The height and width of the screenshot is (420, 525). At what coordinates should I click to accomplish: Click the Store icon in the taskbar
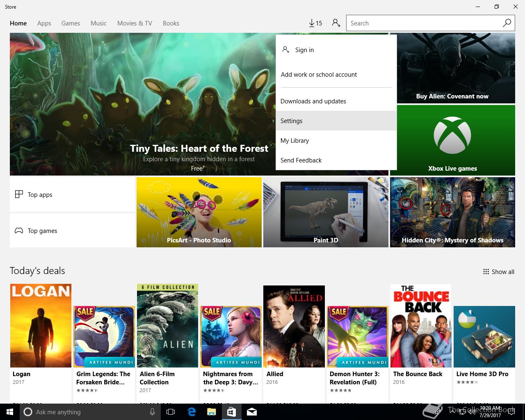[x=231, y=412]
